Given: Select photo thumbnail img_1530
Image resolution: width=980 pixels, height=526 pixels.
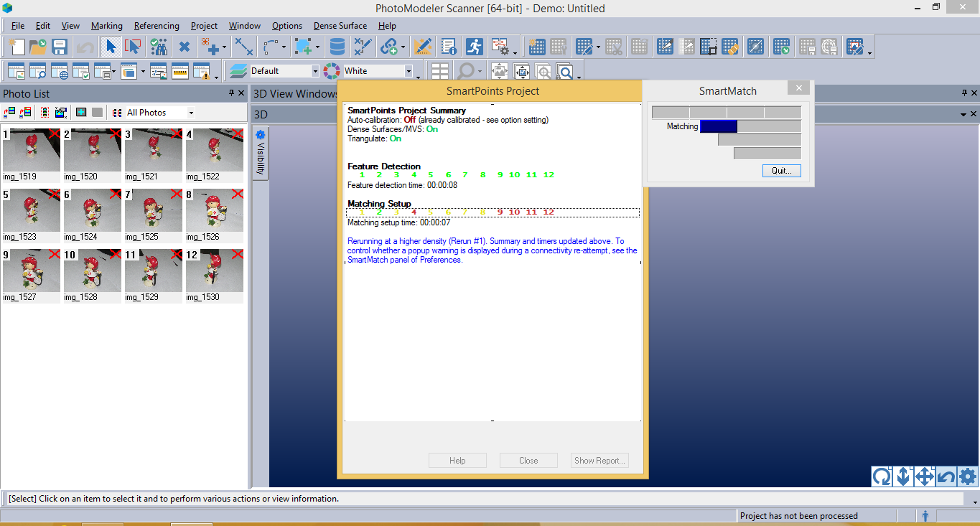Looking at the screenshot, I should point(215,275).
